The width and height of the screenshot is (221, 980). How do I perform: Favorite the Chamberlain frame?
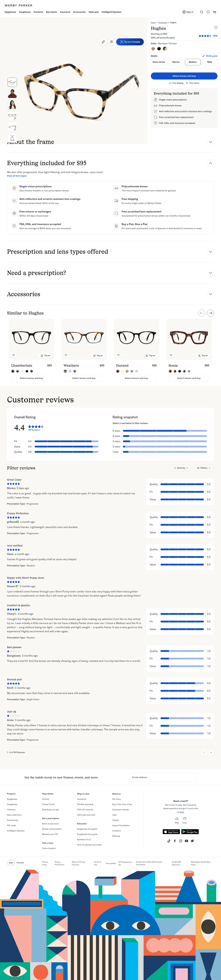coord(13,355)
